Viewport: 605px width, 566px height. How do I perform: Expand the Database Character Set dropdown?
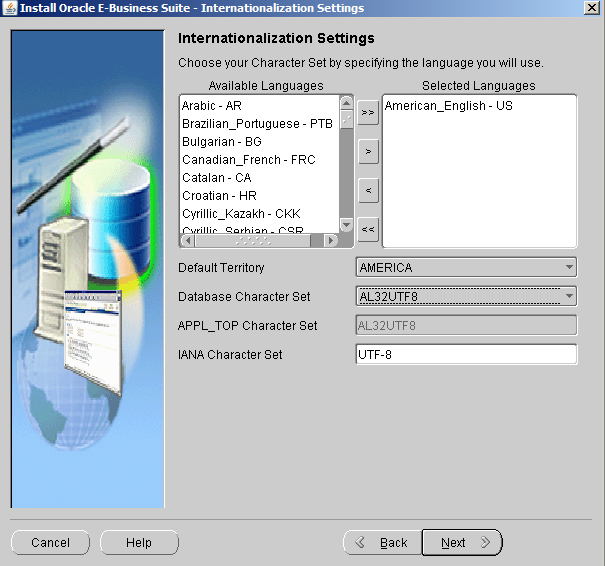(x=467, y=296)
